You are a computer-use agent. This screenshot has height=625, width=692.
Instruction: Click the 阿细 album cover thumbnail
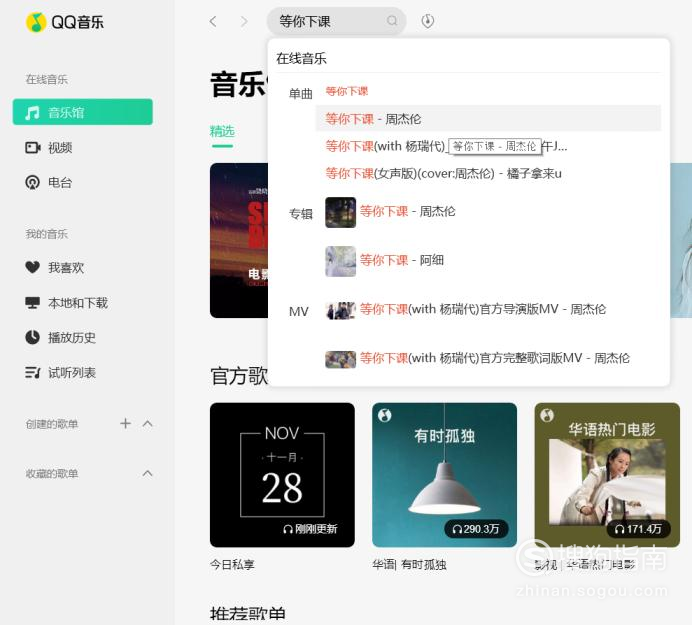pos(340,261)
